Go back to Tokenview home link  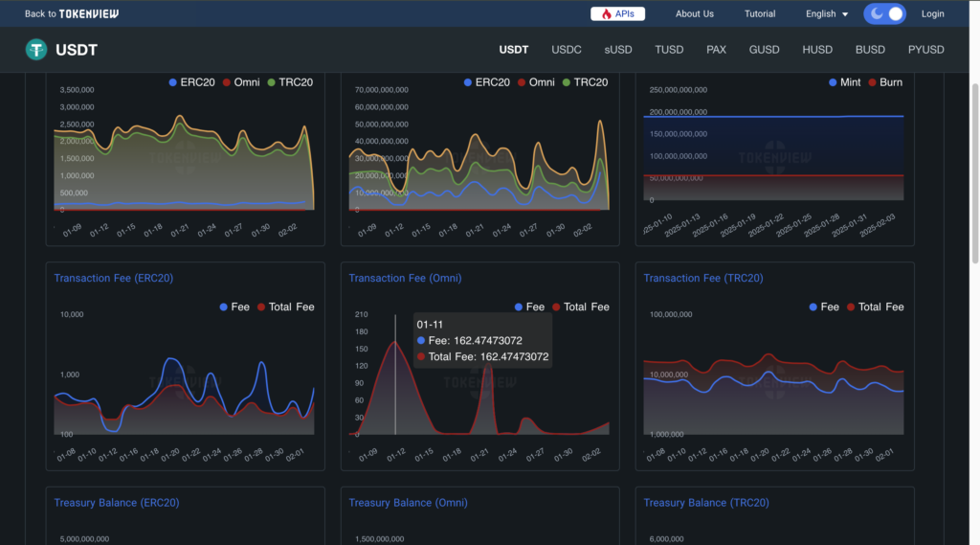pos(71,13)
